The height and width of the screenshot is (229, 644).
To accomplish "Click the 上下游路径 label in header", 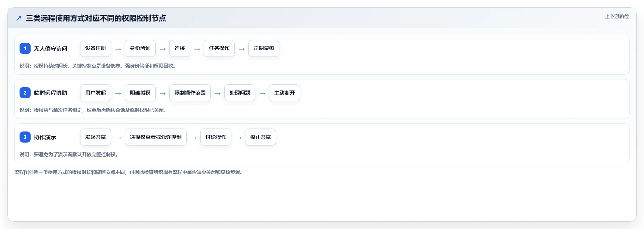I will (617, 16).
